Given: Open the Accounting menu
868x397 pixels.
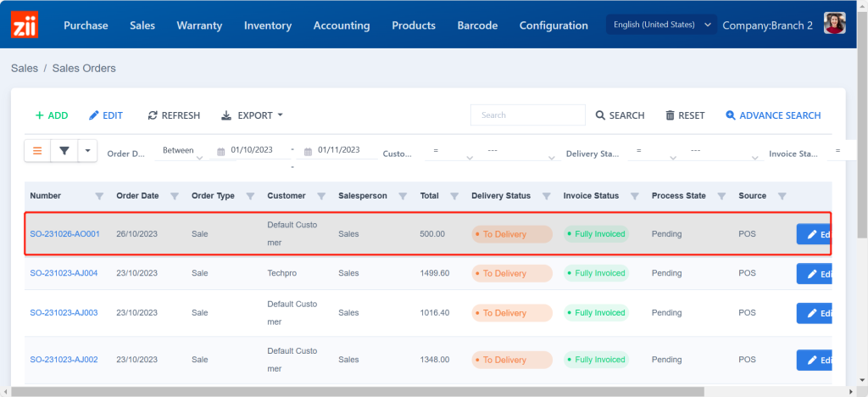Looking at the screenshot, I should [x=341, y=25].
